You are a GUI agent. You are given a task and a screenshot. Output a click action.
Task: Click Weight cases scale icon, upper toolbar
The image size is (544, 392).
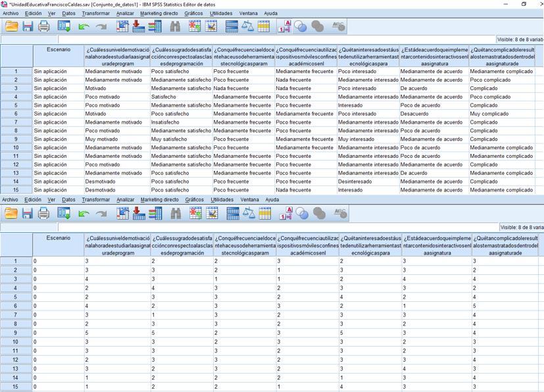point(248,26)
